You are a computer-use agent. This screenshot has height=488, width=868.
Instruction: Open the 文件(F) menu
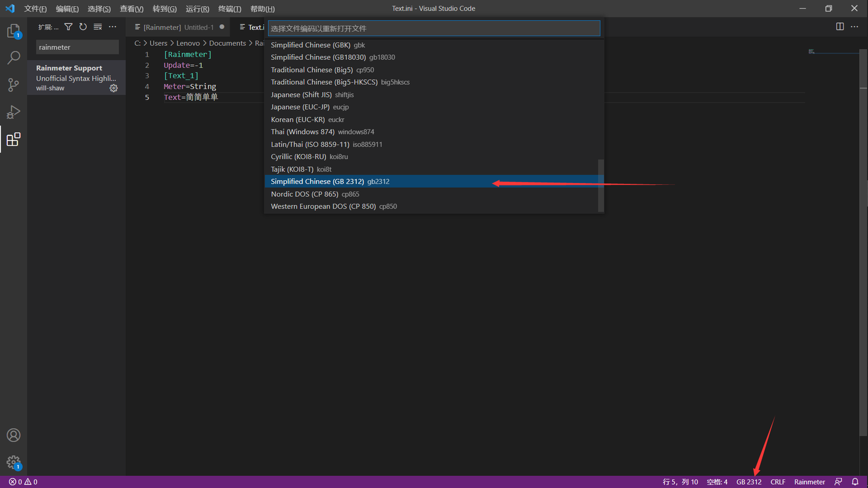(35, 9)
